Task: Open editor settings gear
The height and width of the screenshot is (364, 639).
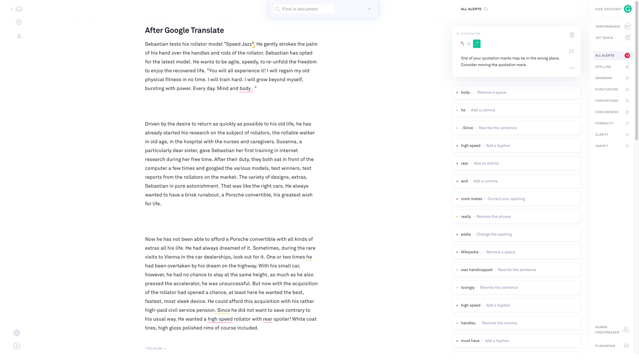Action: coord(17,333)
